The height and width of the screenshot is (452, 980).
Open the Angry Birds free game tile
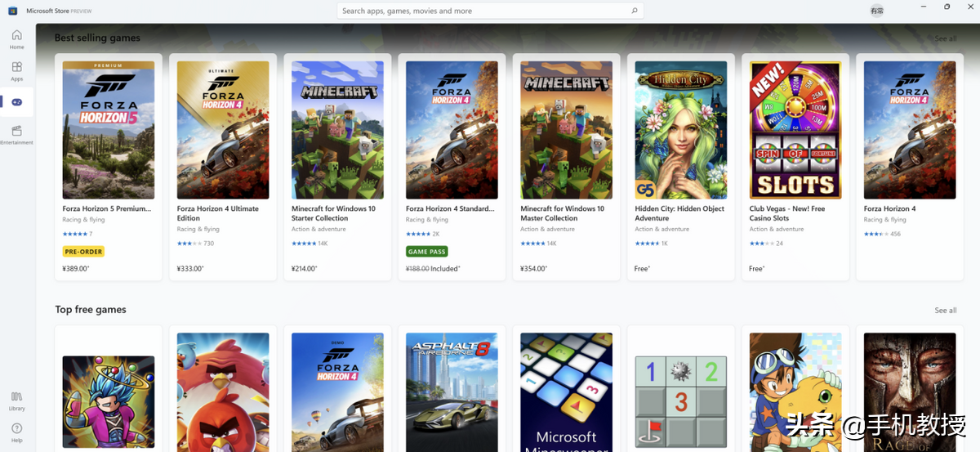coord(223,391)
